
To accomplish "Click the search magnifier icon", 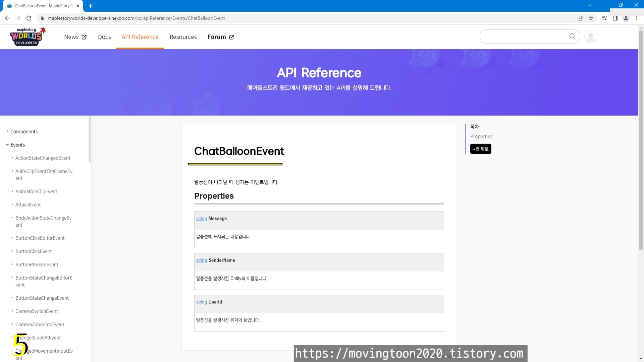I will pos(572,36).
